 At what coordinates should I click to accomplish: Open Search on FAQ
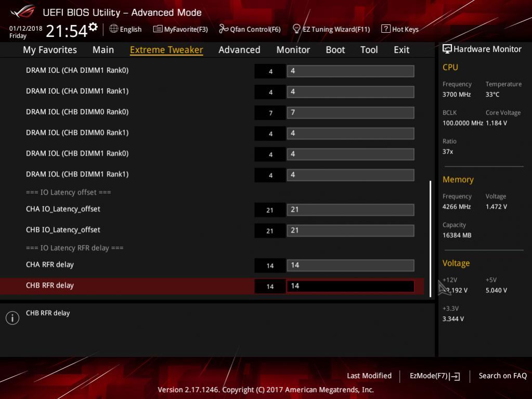click(x=502, y=376)
